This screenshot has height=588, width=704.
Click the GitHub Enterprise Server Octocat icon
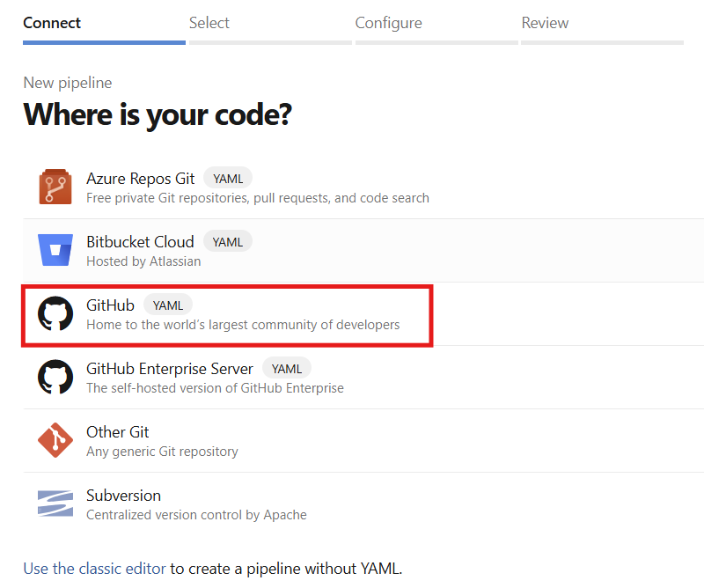pos(55,378)
